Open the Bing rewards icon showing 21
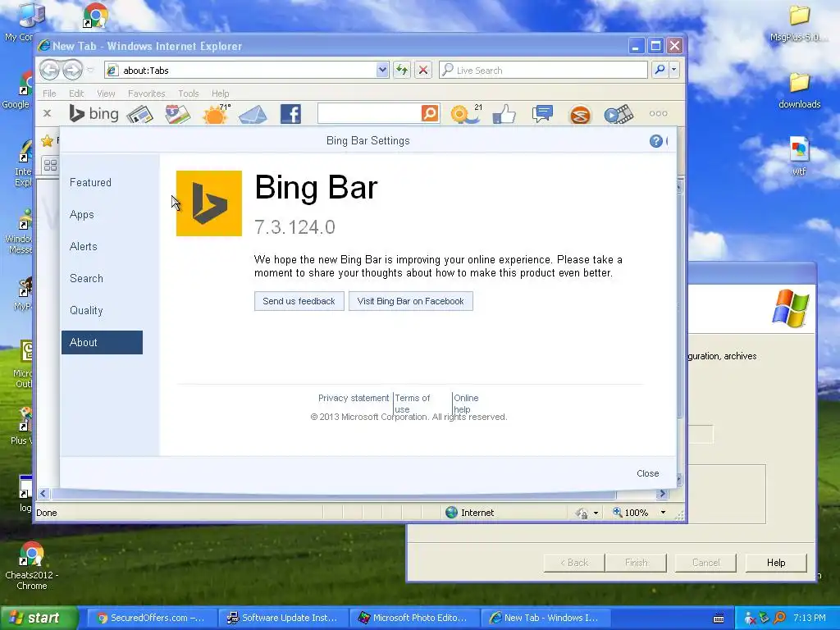 [466, 114]
